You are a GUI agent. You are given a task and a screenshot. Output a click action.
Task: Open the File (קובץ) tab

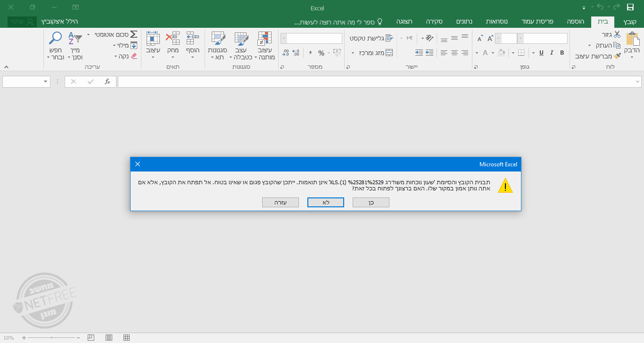coord(630,22)
